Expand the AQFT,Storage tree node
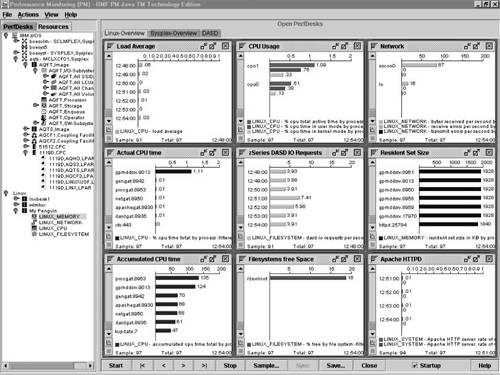Screen dimensions: 500x375 point(36,105)
